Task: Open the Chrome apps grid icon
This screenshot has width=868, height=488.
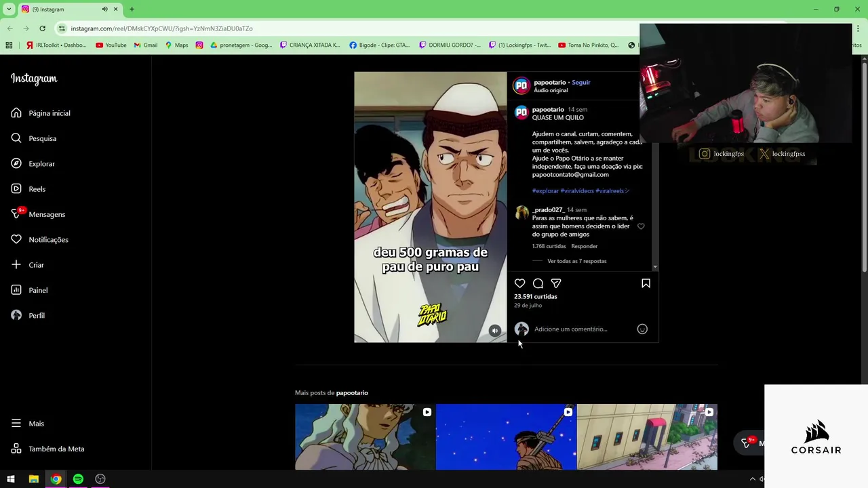Action: point(9,45)
